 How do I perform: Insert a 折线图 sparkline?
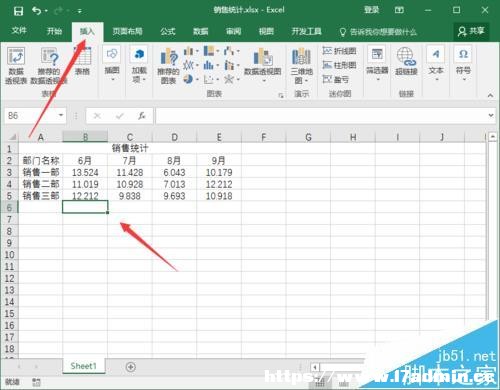[340, 51]
